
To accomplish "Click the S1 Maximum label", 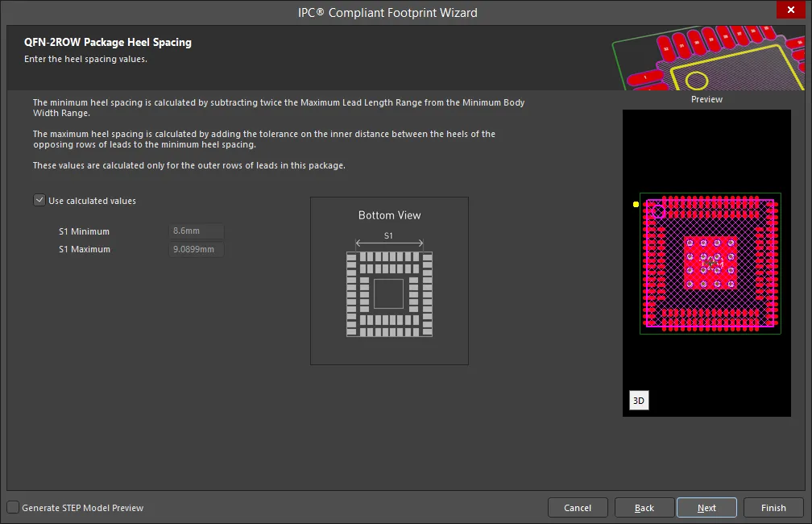I will [85, 249].
